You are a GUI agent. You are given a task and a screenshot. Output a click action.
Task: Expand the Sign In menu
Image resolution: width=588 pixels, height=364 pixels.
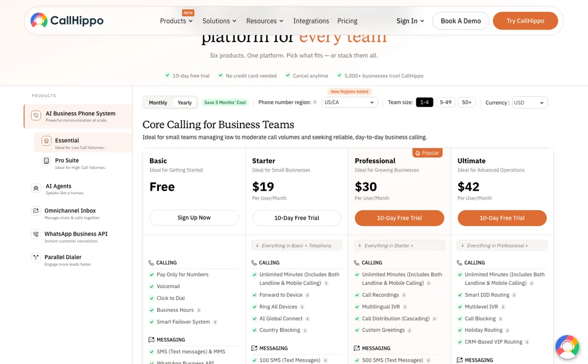pos(410,21)
